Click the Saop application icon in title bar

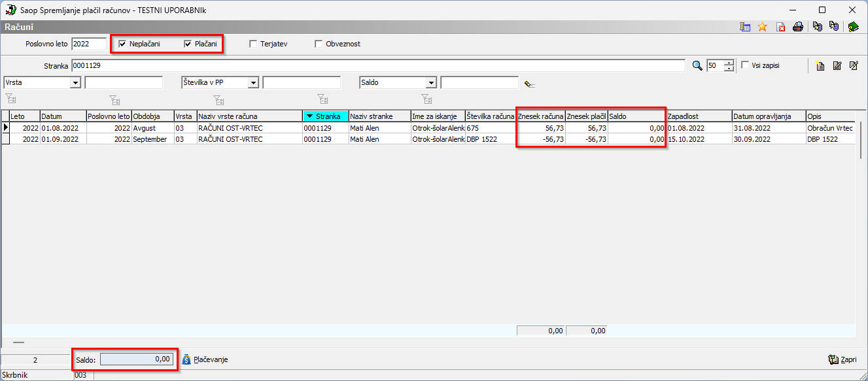tap(10, 10)
